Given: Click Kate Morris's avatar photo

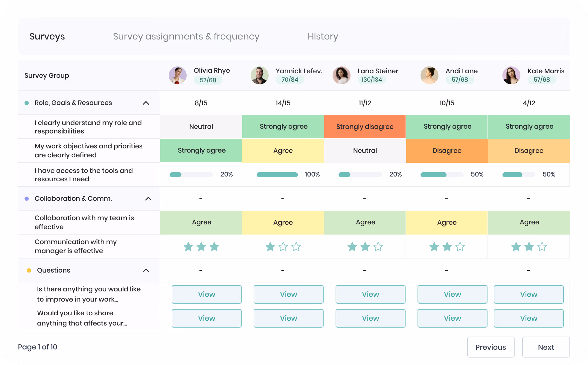Looking at the screenshot, I should pos(511,75).
